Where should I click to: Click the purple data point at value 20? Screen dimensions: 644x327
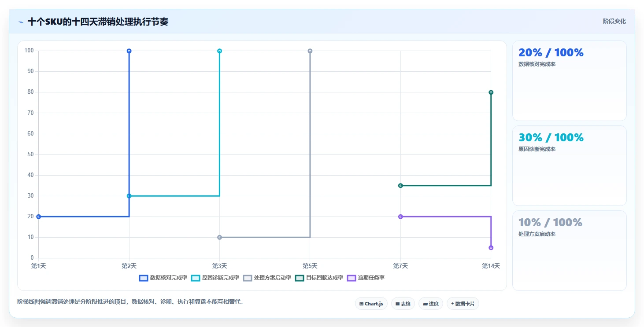400,217
